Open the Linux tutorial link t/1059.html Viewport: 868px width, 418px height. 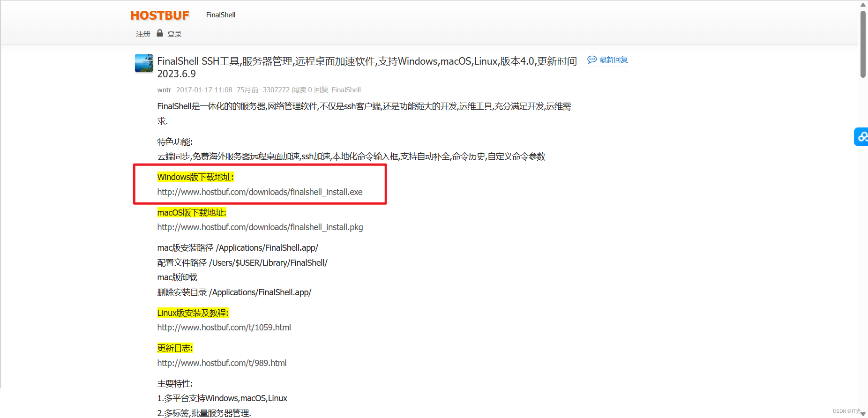click(x=224, y=328)
